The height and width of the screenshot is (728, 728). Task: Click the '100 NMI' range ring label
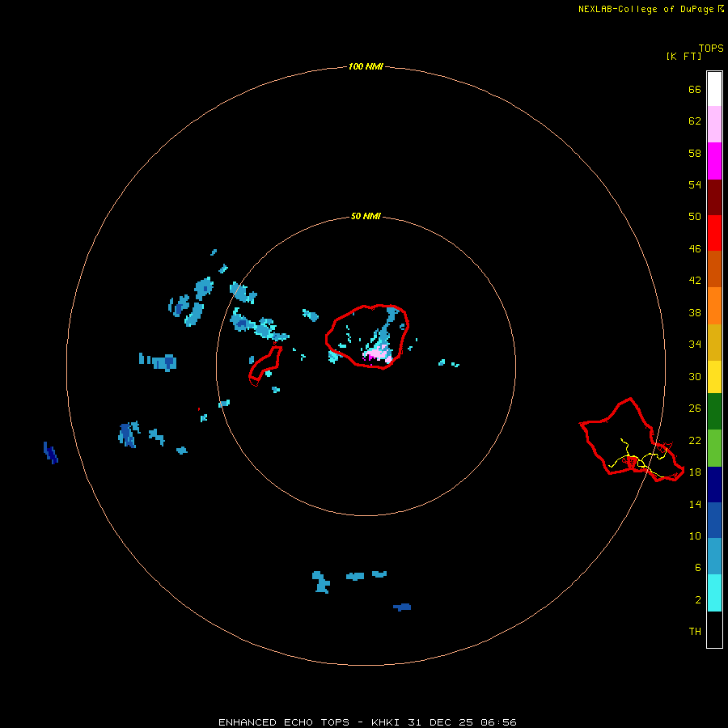[x=366, y=66]
